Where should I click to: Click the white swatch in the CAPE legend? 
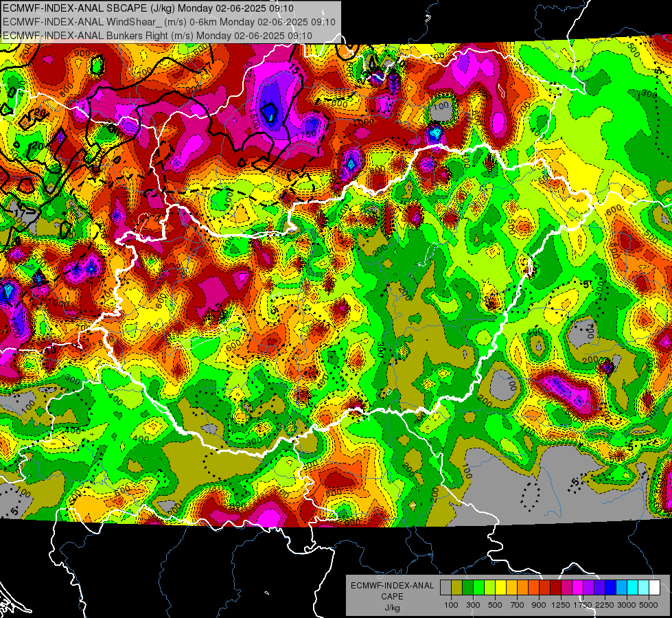(654, 588)
